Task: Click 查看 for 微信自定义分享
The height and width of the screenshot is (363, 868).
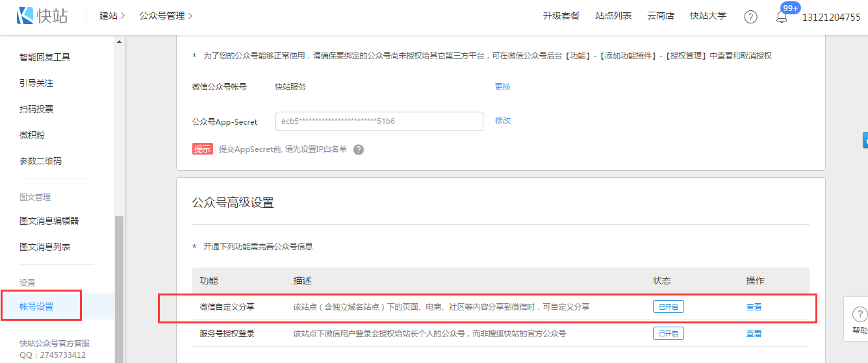Action: (754, 307)
